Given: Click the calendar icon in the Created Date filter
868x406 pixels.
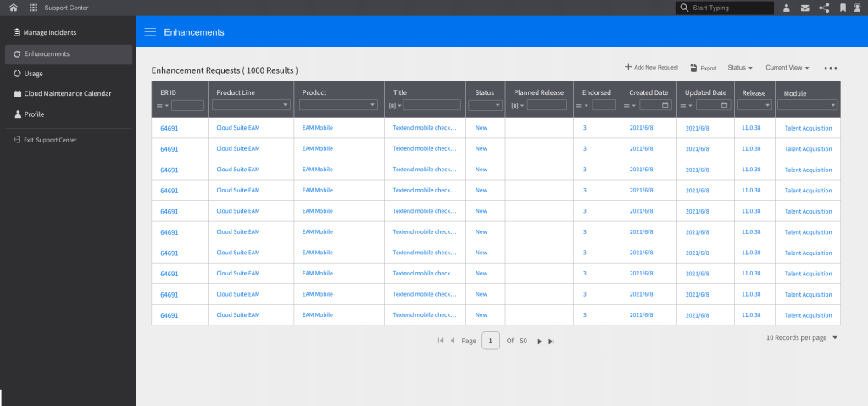Looking at the screenshot, I should pos(665,105).
